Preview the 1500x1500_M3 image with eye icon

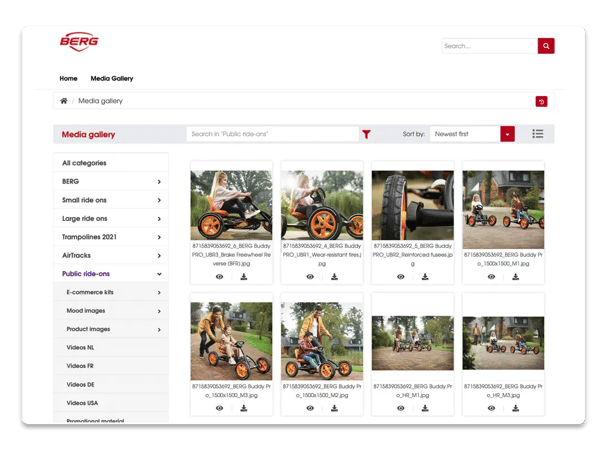point(219,408)
